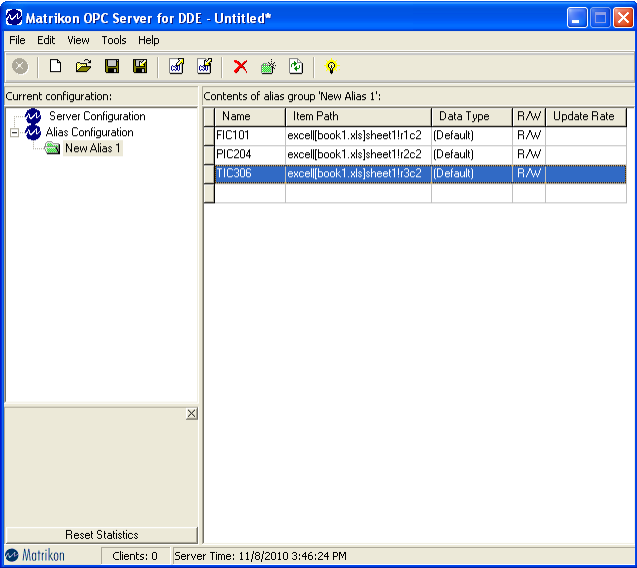
Task: Click the row selector for FIC101
Action: tap(209, 135)
